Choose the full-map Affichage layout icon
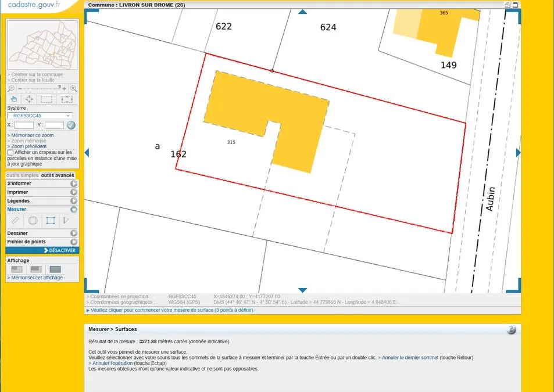The height and width of the screenshot is (392, 554). [55, 269]
